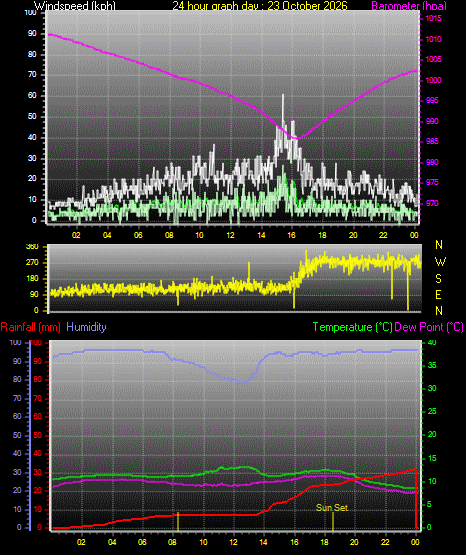Click the magenta "Dew Point (°C)" label

[x=429, y=327]
